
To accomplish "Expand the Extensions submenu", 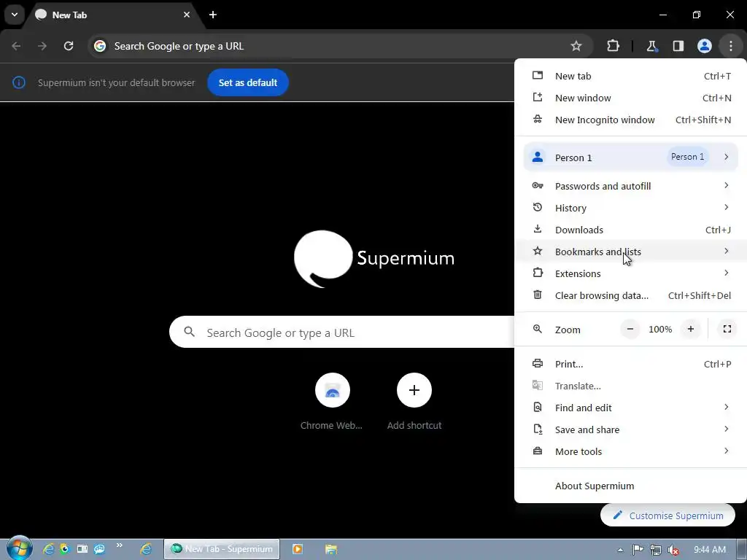I will click(x=631, y=273).
